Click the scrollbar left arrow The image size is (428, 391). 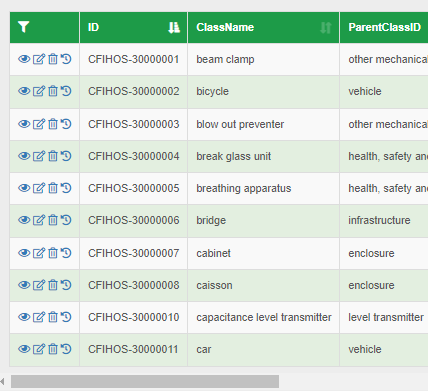coord(3,381)
